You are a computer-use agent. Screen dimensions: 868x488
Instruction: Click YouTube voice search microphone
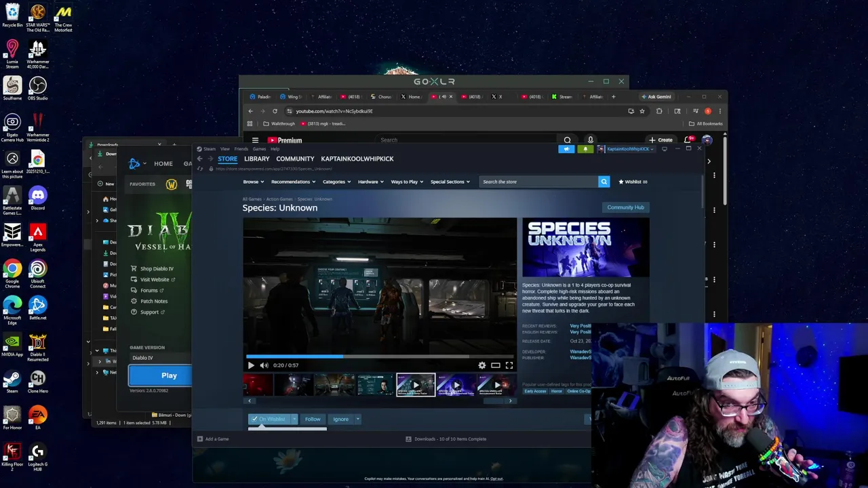coord(590,140)
